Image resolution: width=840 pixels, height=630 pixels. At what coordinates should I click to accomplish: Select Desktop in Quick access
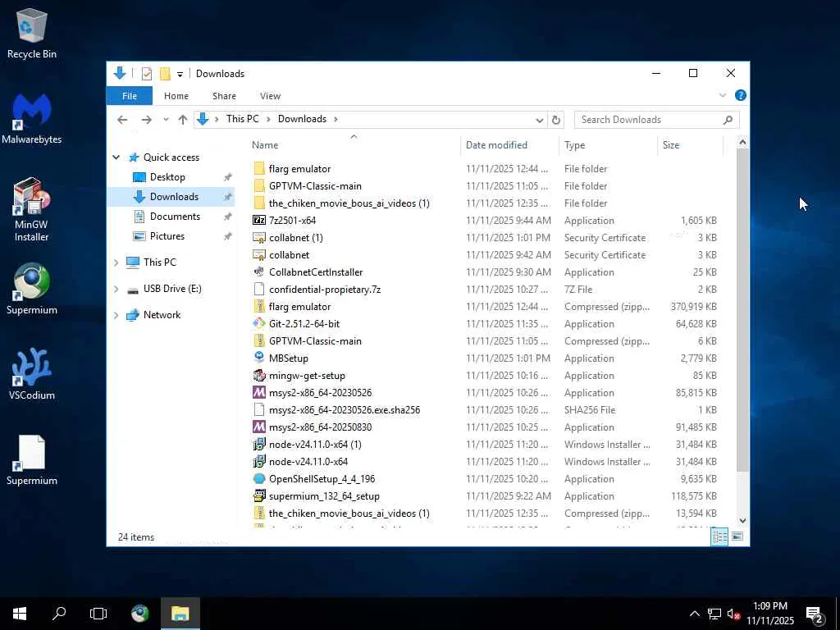(167, 177)
